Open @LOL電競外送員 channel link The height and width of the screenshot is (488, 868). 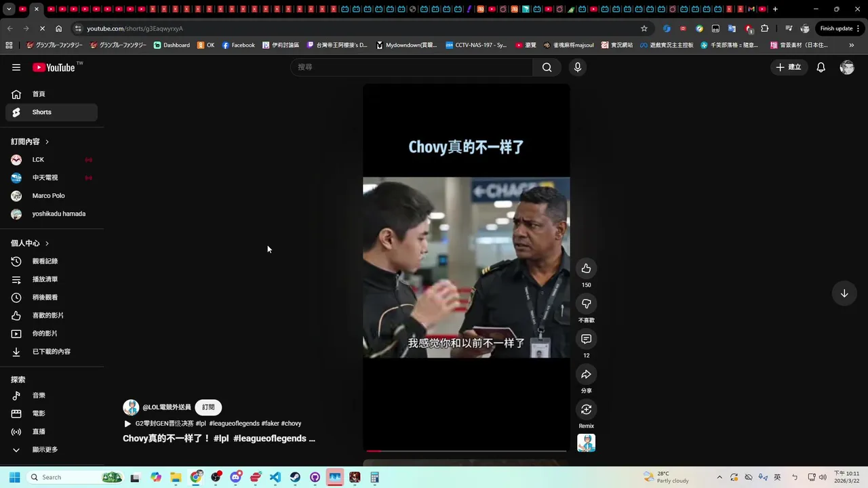(x=167, y=407)
